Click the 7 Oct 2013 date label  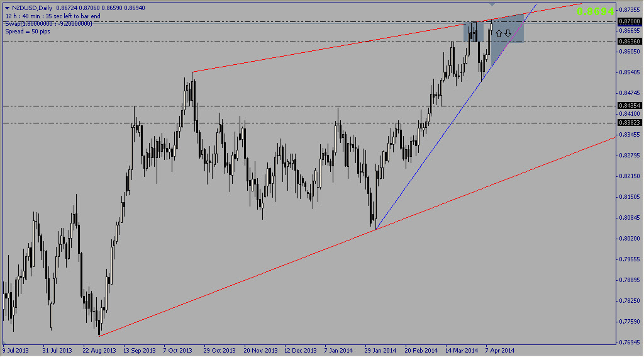pyautogui.click(x=179, y=350)
